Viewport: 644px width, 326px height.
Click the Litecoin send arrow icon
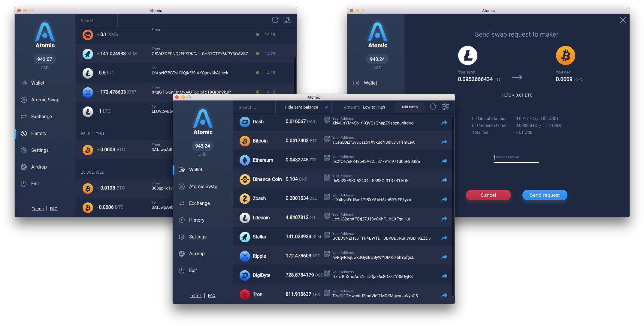[444, 218]
